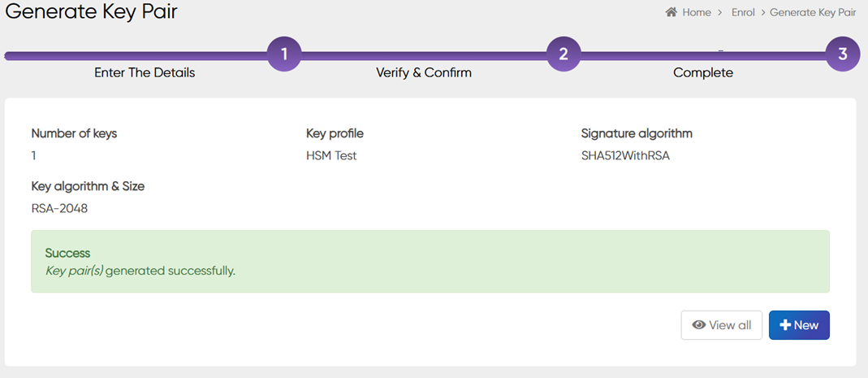The image size is (868, 378).
Task: Click Generate Key Pair breadcrumb item
Action: coord(813,12)
